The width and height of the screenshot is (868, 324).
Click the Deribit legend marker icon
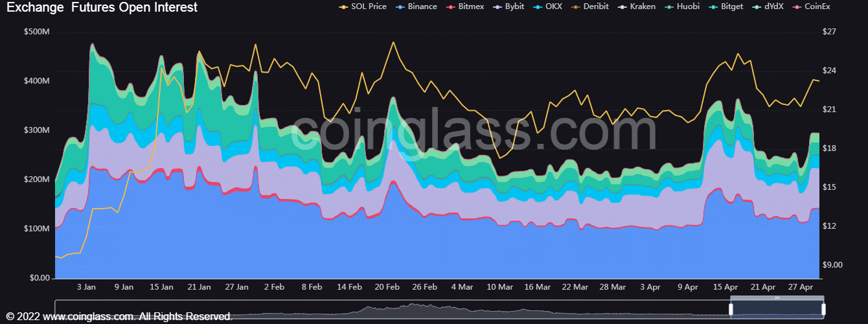point(578,6)
